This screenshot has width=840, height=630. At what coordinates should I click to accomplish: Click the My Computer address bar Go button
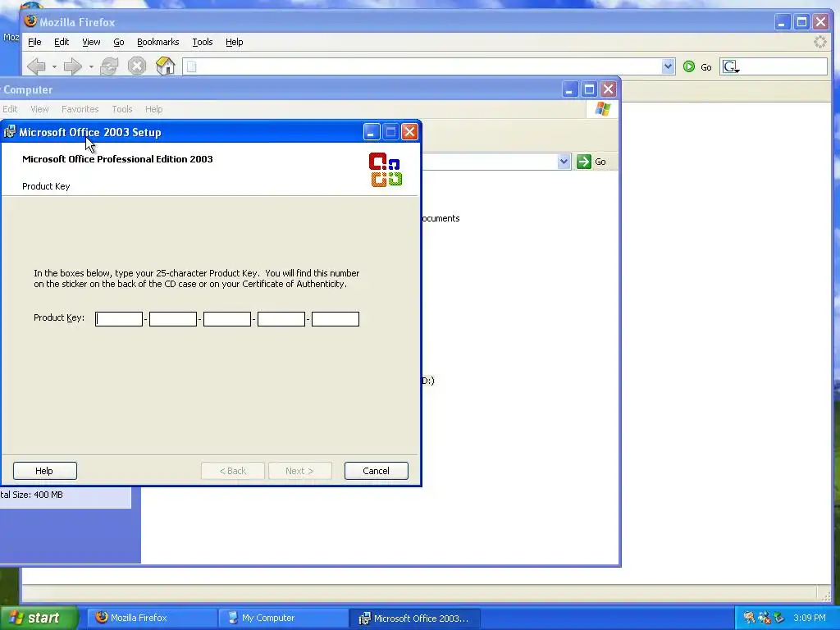(x=591, y=162)
